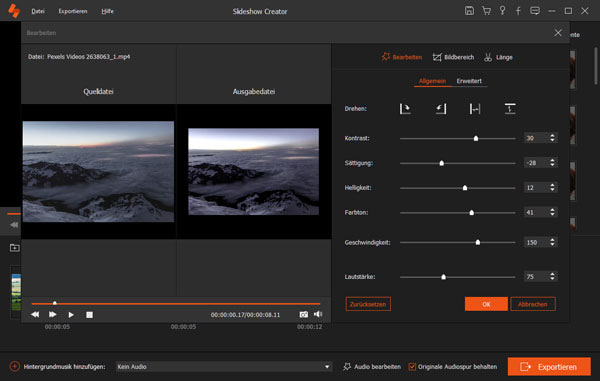
Task: Click the Abbrechen button
Action: 533,304
